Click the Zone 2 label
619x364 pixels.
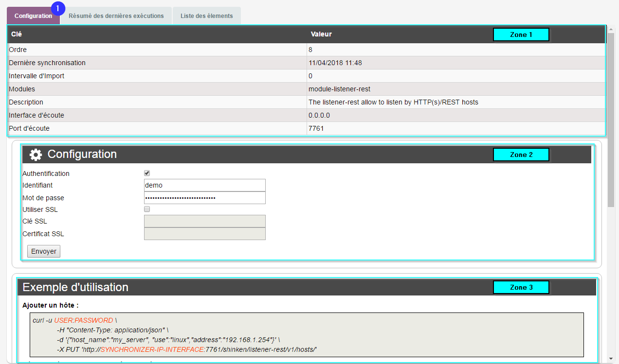coord(521,155)
